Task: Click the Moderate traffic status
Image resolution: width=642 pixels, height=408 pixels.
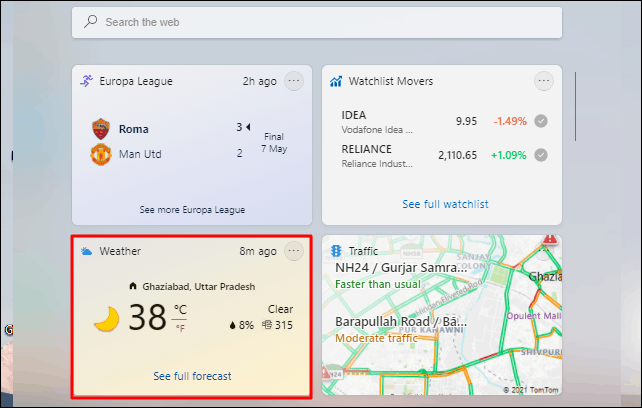Action: (x=376, y=338)
